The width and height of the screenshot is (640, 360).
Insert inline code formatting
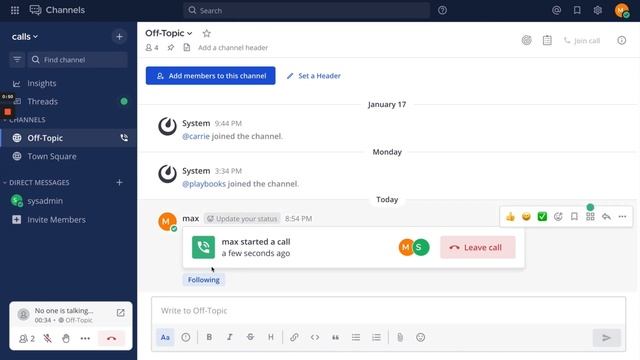coord(315,337)
